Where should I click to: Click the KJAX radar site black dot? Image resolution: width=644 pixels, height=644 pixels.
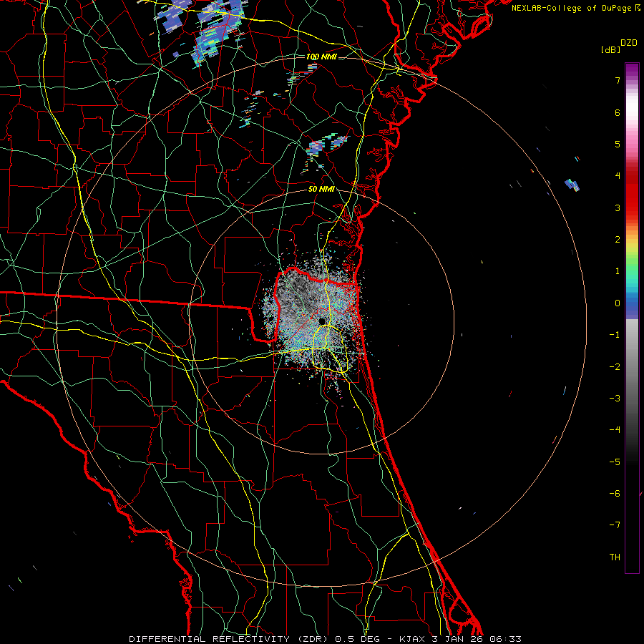tap(322, 321)
